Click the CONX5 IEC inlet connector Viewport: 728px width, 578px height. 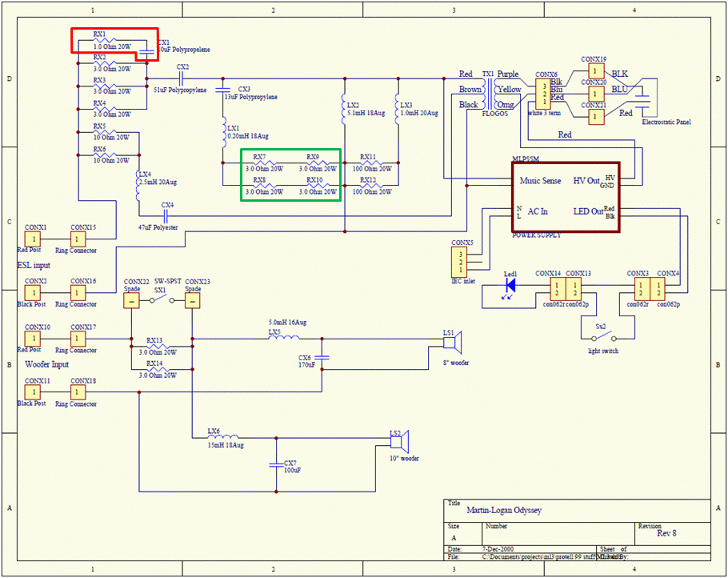tap(459, 262)
